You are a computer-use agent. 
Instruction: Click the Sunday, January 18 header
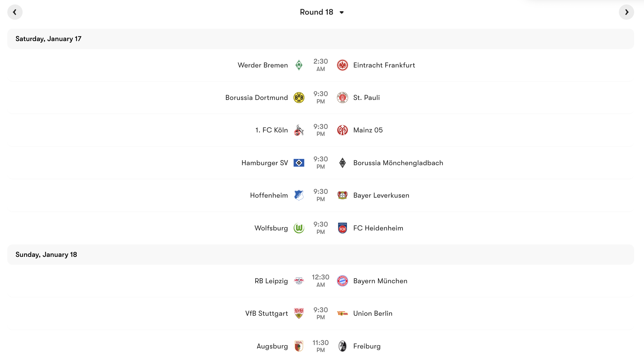(46, 254)
